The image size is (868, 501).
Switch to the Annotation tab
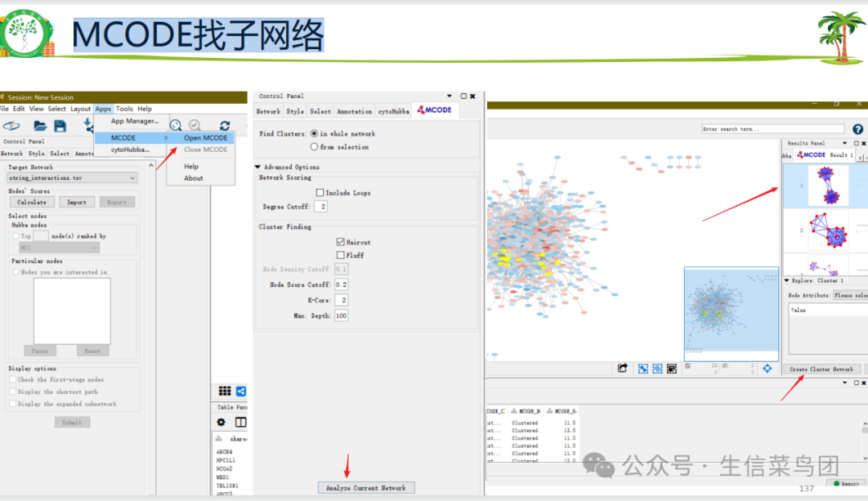pyautogui.click(x=354, y=111)
